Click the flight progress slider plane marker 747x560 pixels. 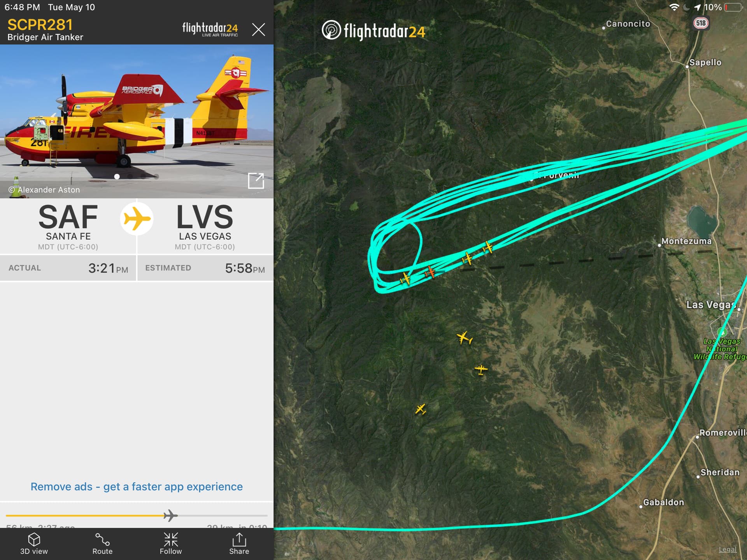pos(170,516)
